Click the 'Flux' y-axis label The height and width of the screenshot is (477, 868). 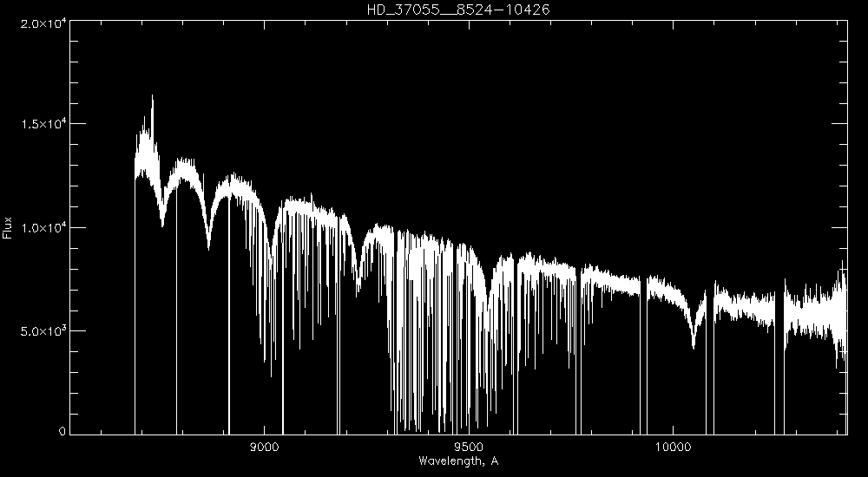click(7, 227)
